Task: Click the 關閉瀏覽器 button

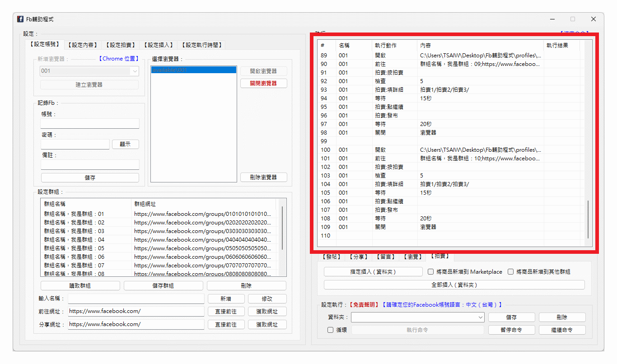Action: [264, 83]
